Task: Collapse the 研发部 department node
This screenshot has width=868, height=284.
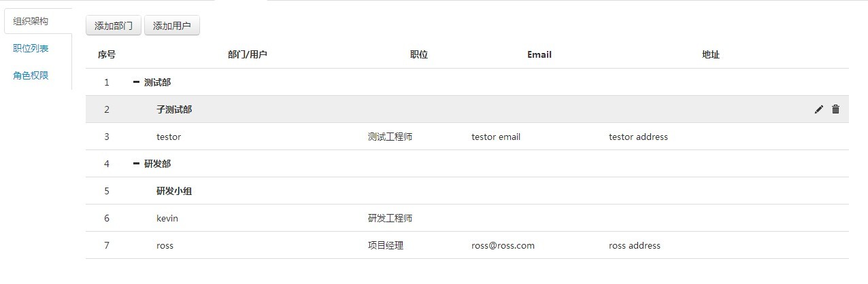Action: coord(137,164)
